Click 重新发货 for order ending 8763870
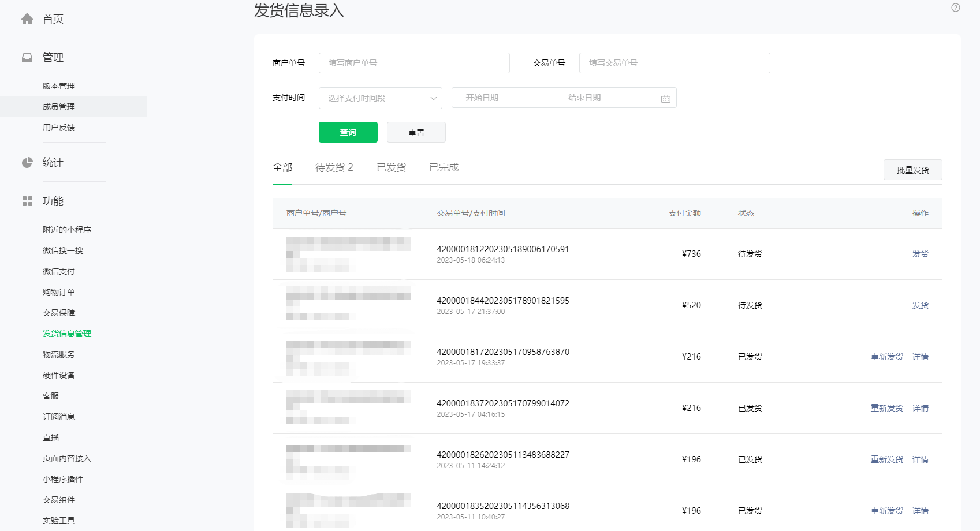 tap(887, 357)
